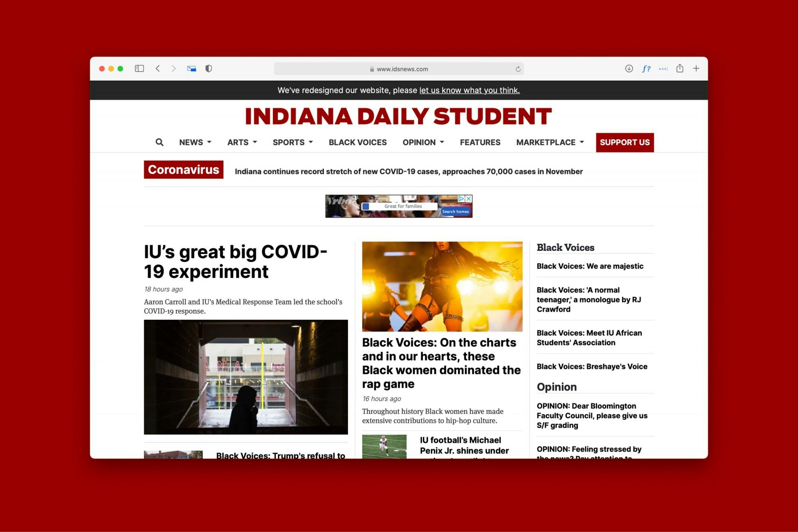Reload the page with the refresh icon
This screenshot has width=798, height=532.
click(518, 69)
